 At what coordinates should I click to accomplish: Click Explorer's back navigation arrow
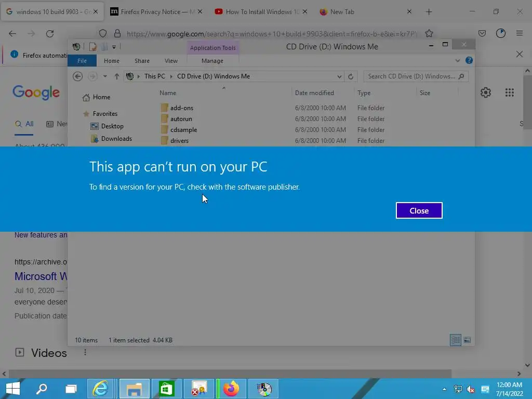point(78,76)
